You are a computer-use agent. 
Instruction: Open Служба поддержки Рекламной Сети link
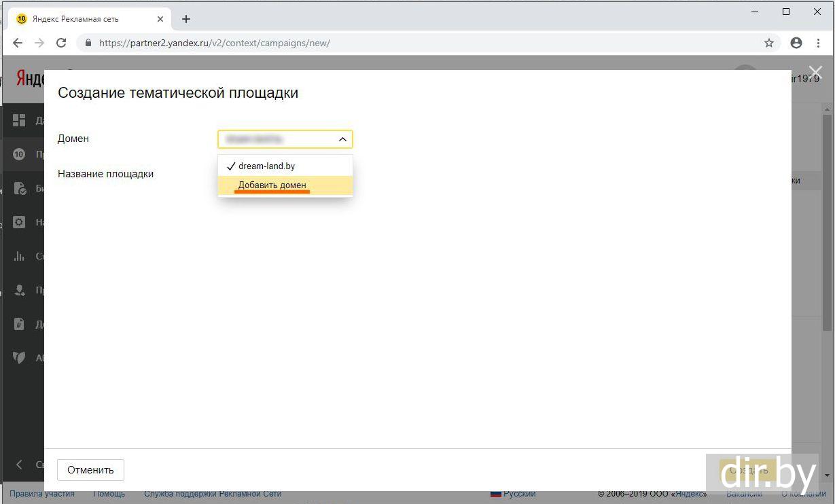[213, 494]
